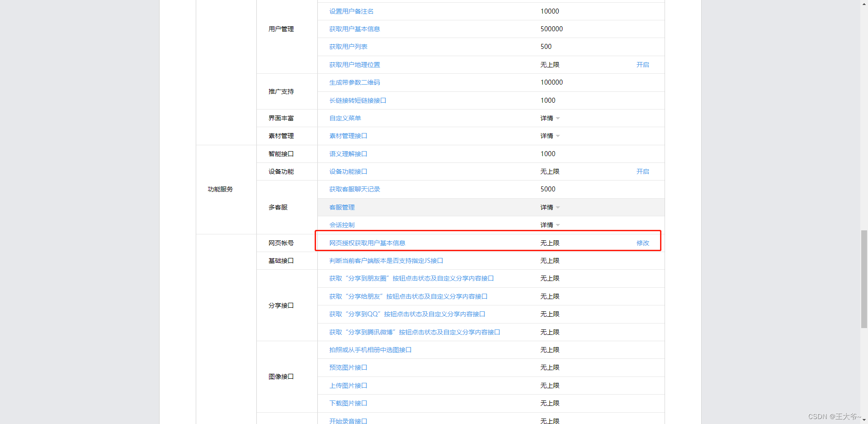Open 下载图片接口 link
This screenshot has height=424, width=868.
(348, 403)
